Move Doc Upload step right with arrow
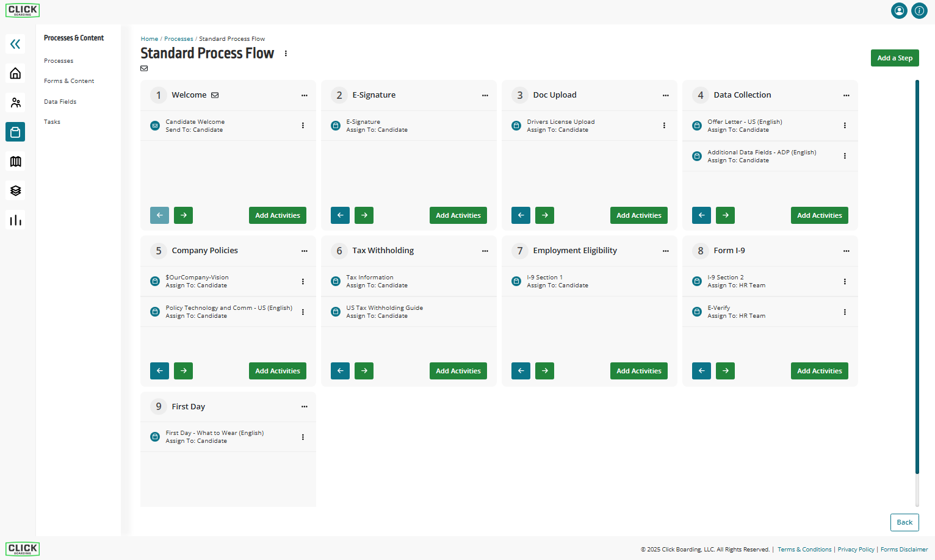Image resolution: width=935 pixels, height=560 pixels. point(544,215)
